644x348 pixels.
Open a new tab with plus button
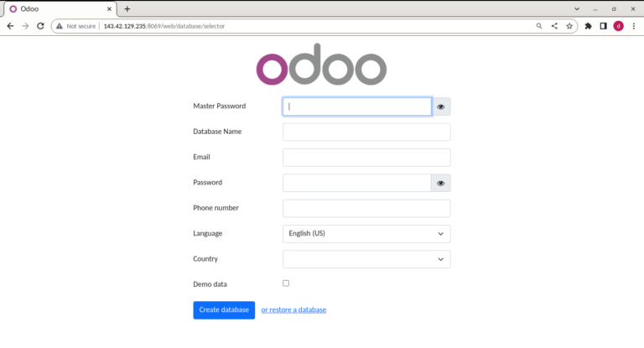click(127, 8)
